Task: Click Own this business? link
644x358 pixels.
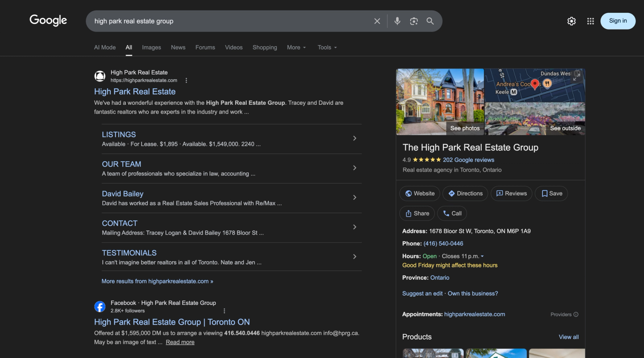Action: [473, 294]
